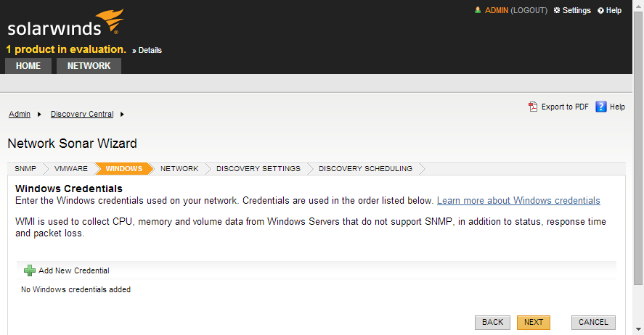Click the 'Windows Credentials' heading
The width and height of the screenshot is (644, 335).
(x=69, y=189)
